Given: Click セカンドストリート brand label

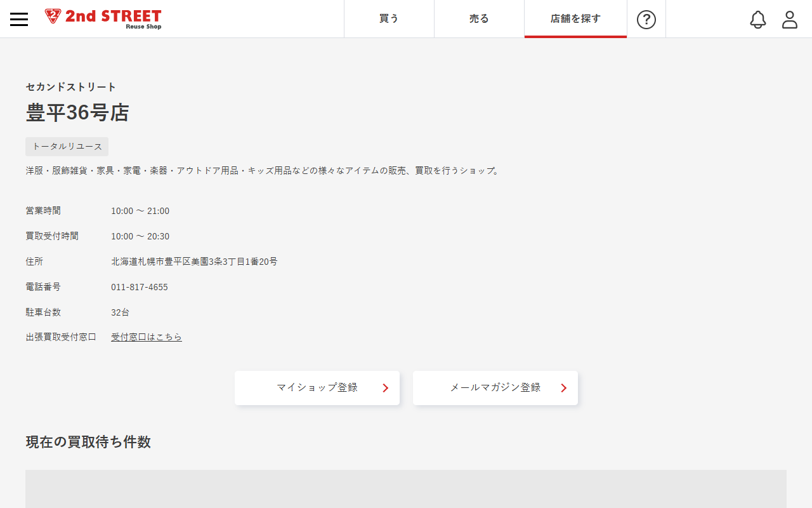Looking at the screenshot, I should tap(71, 87).
